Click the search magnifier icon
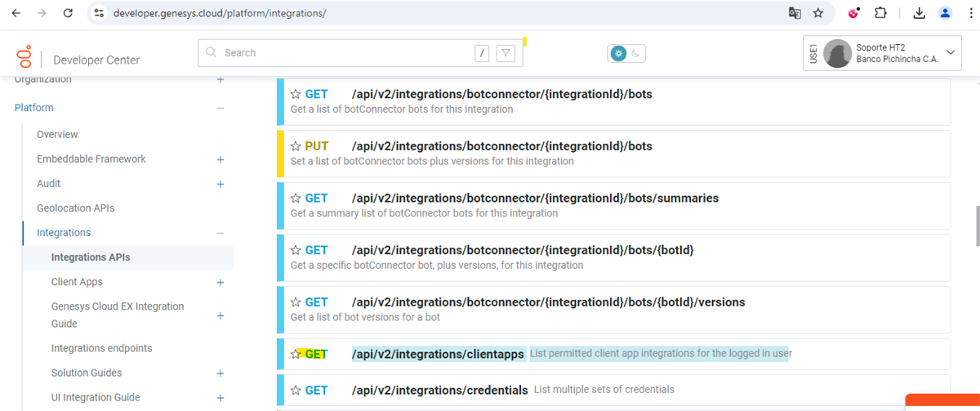 tap(212, 53)
